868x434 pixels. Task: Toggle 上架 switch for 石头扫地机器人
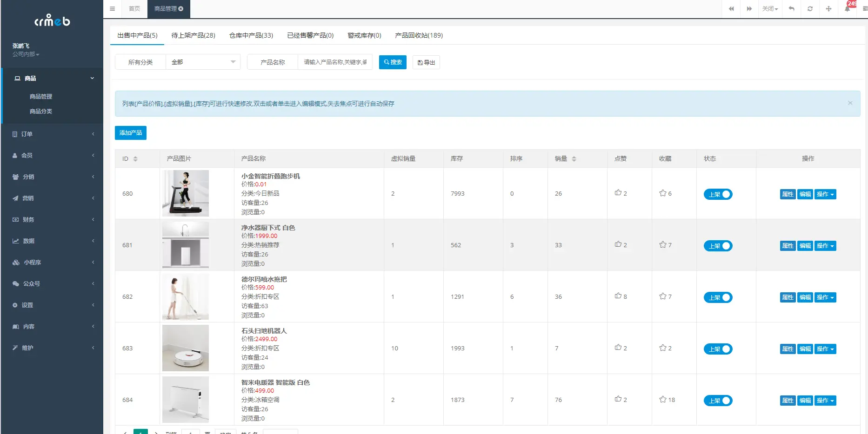[718, 349]
